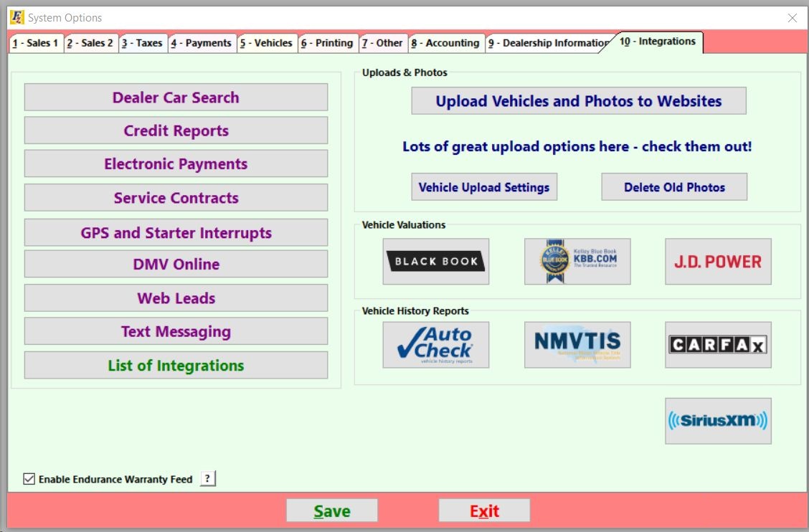This screenshot has height=532, width=809.
Task: Open DMV Online integration
Action: pyautogui.click(x=176, y=264)
